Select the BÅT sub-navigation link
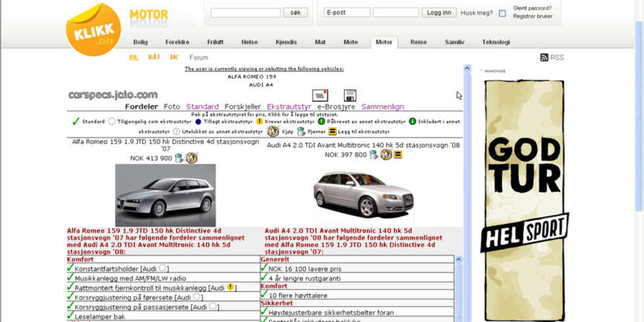Screen dimensions: 644x322 point(154,58)
